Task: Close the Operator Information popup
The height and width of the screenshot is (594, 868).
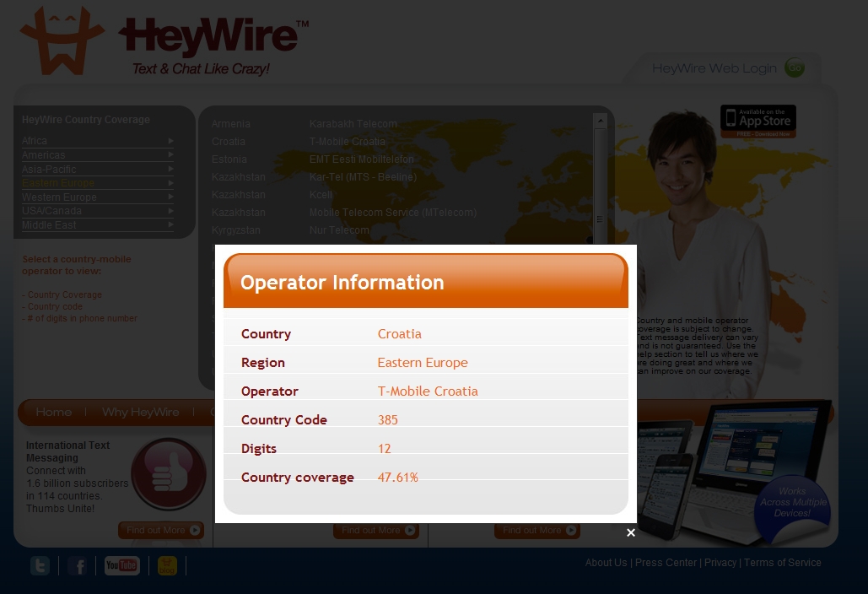Action: coord(630,532)
